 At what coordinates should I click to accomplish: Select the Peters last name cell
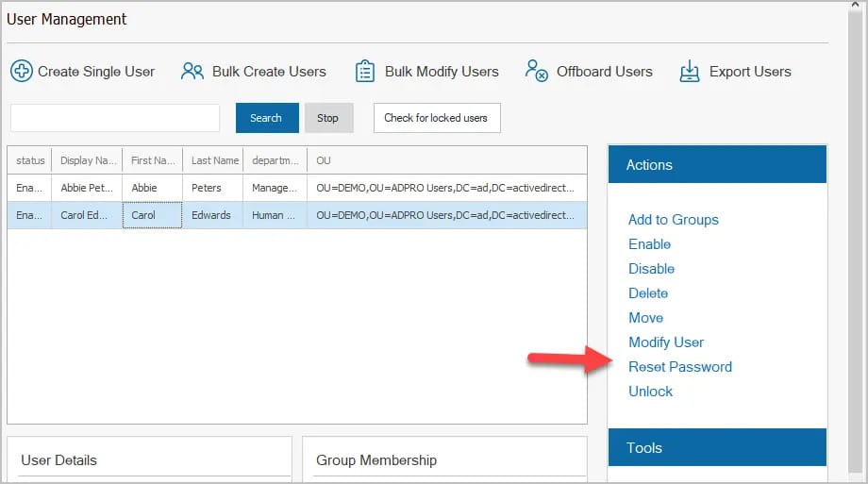pos(213,188)
